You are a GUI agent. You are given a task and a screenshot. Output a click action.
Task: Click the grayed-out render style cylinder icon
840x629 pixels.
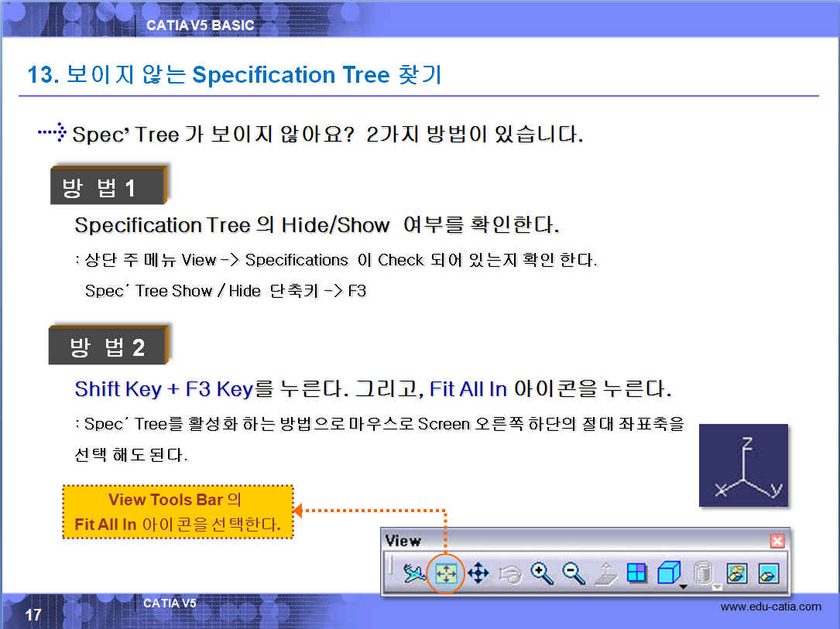point(699,573)
